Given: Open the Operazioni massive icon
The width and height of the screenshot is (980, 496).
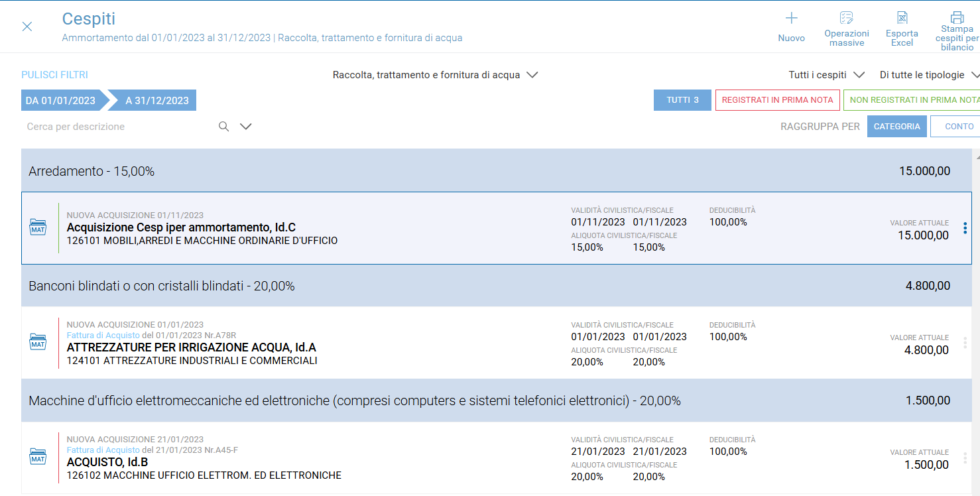Looking at the screenshot, I should pyautogui.click(x=846, y=18).
